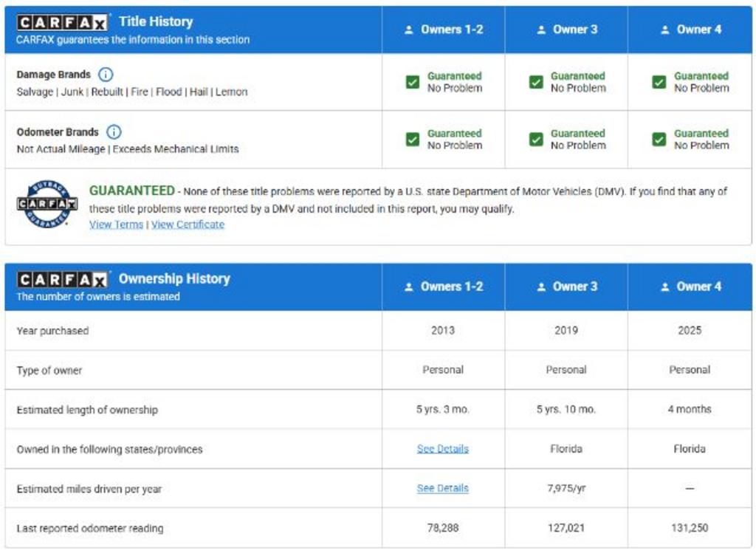Click year purchased value 2025
The width and height of the screenshot is (756, 559).
(x=690, y=330)
